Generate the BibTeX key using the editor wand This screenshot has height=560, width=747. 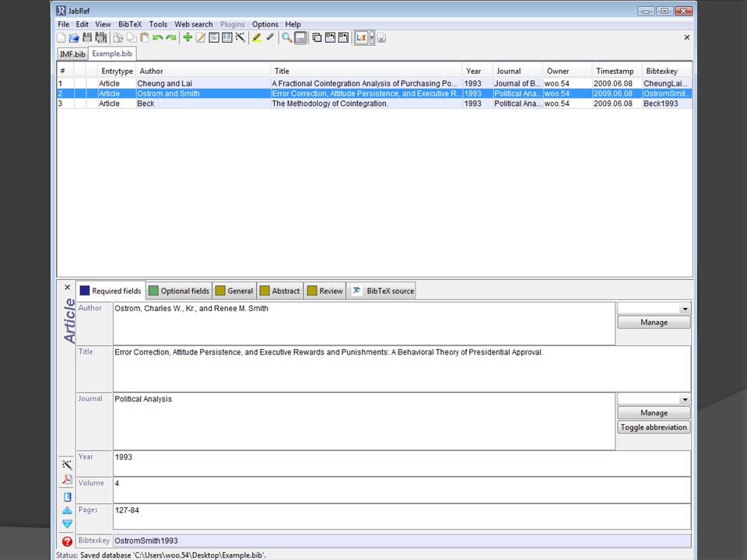pyautogui.click(x=67, y=465)
